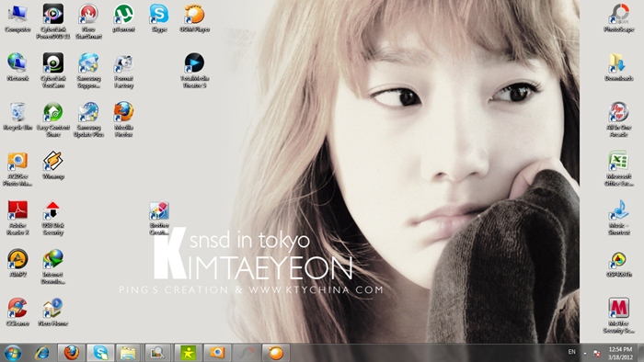Select the Recycle Bin icon
This screenshot has height=362, width=644.
pyautogui.click(x=17, y=117)
